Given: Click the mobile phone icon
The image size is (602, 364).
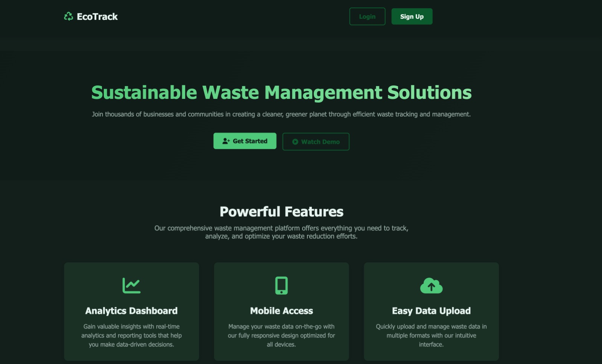Looking at the screenshot, I should pyautogui.click(x=281, y=285).
